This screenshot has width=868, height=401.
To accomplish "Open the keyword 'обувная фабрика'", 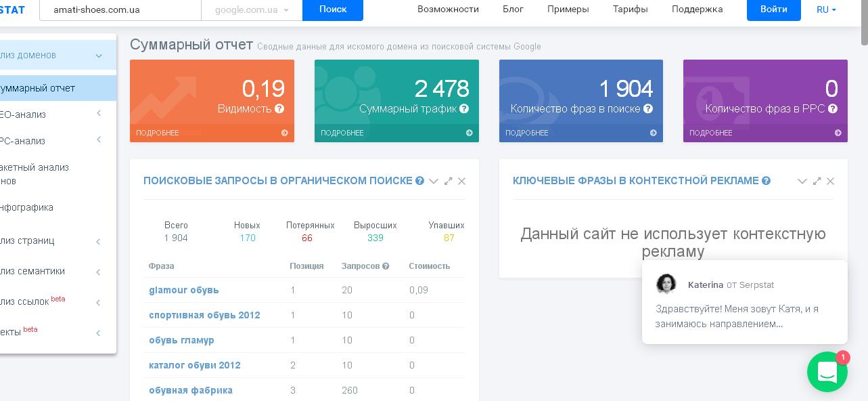I will pos(191,390).
